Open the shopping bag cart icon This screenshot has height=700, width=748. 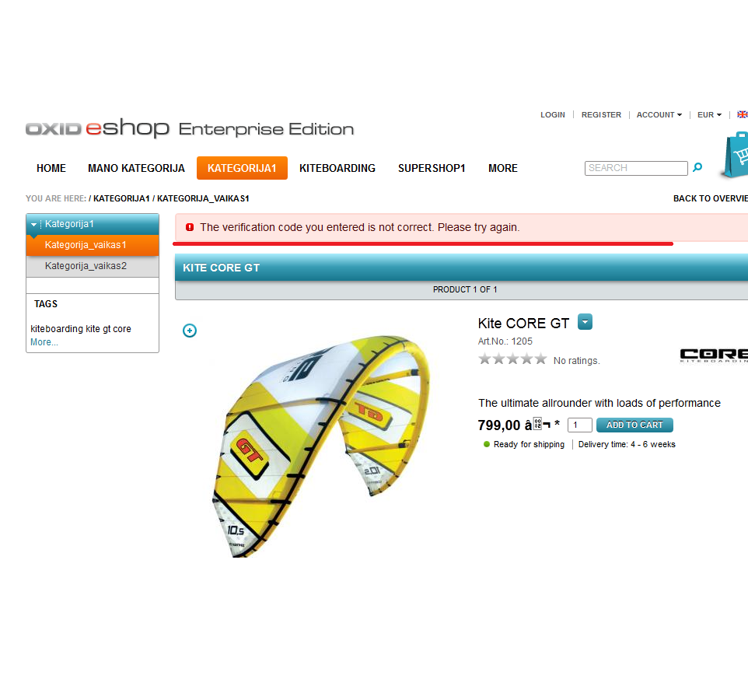coord(735,156)
